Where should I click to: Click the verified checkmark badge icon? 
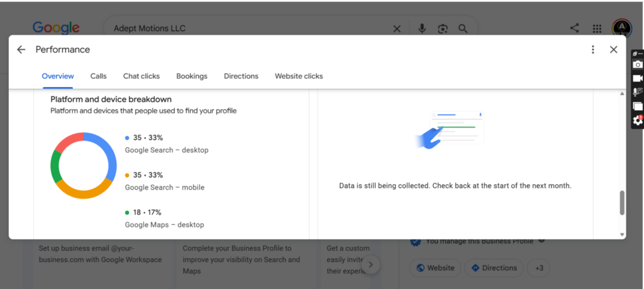pyautogui.click(x=416, y=242)
